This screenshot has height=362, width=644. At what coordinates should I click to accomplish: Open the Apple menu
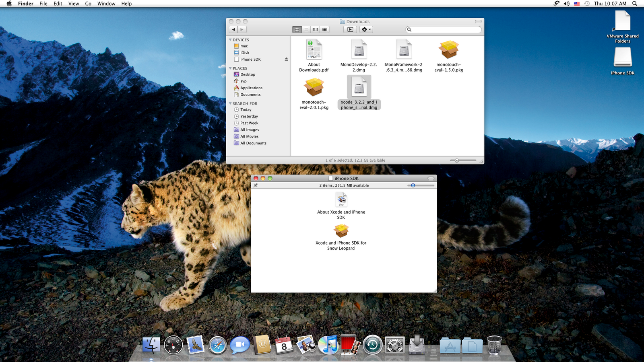(9, 4)
